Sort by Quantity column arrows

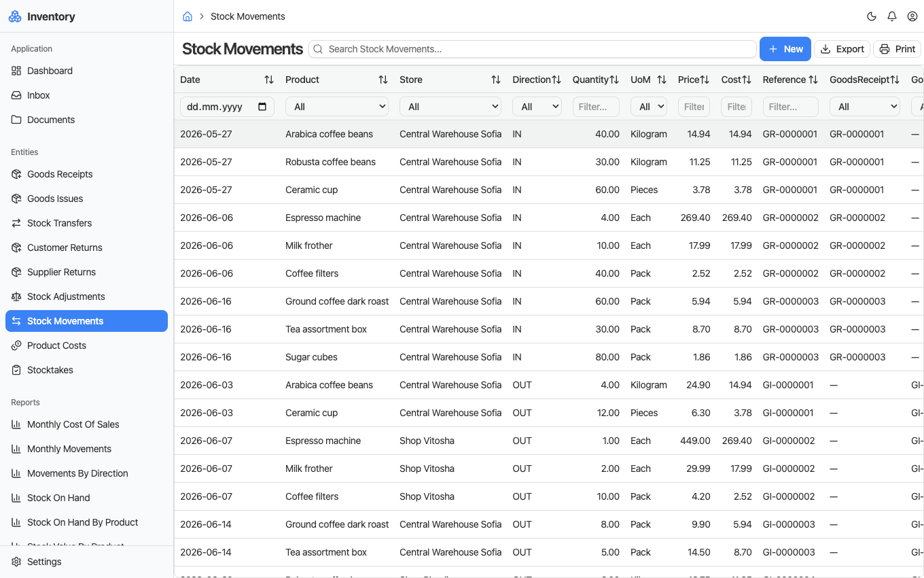pyautogui.click(x=614, y=80)
